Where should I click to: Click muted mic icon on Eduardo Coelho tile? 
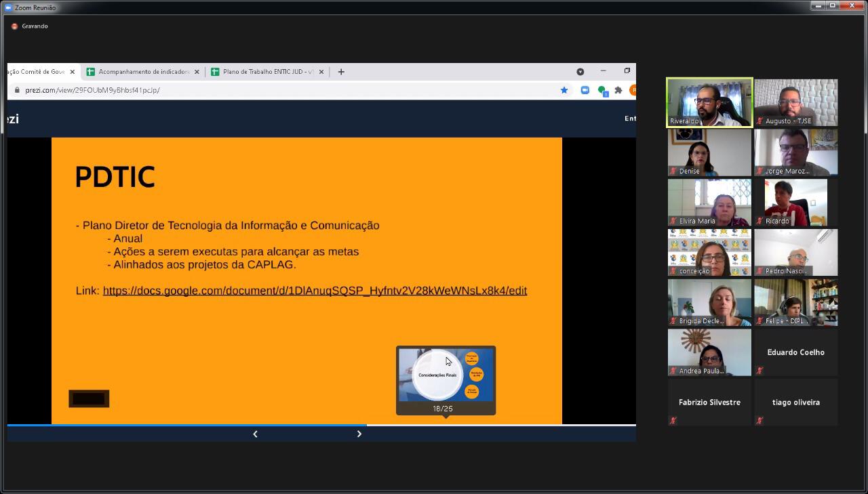coord(759,371)
